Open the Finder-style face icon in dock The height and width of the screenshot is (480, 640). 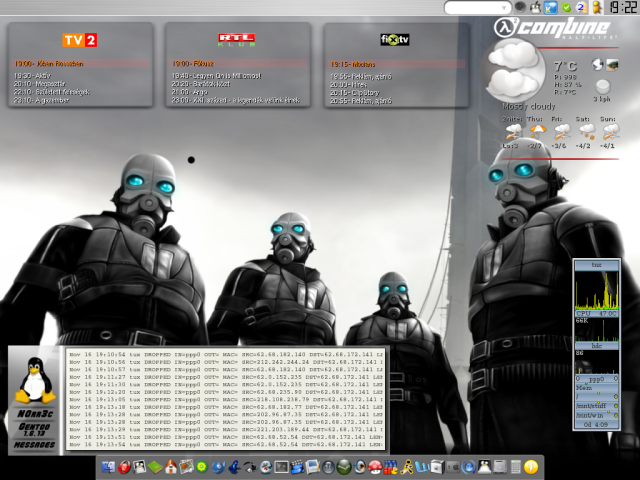[x=108, y=467]
